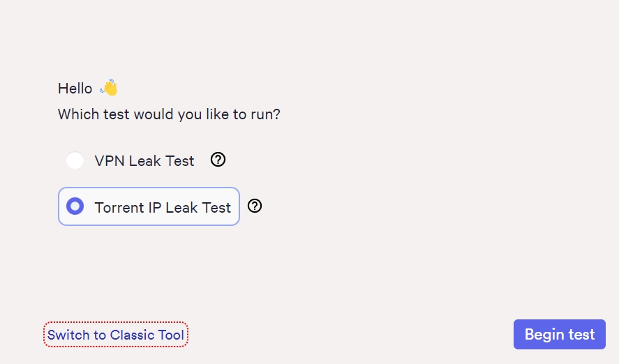This screenshot has height=364, width=619.
Task: Click the "Hello" greeting text
Action: [x=75, y=89]
